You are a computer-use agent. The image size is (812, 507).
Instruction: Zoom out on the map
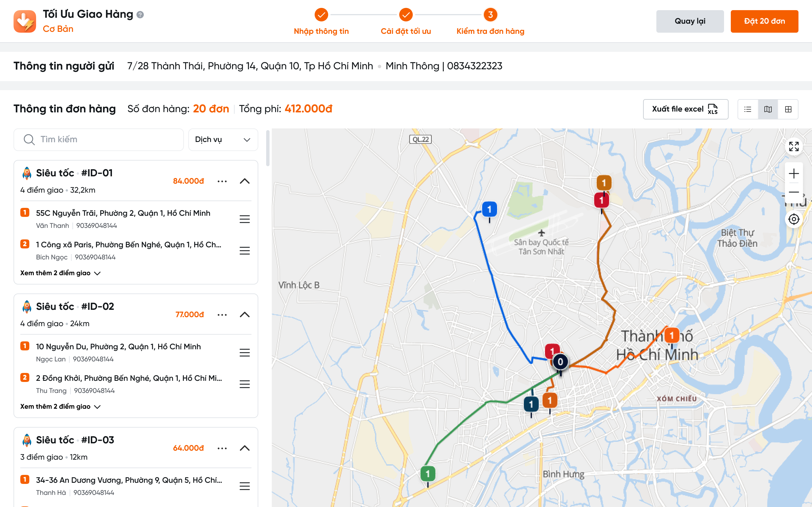coord(794,192)
